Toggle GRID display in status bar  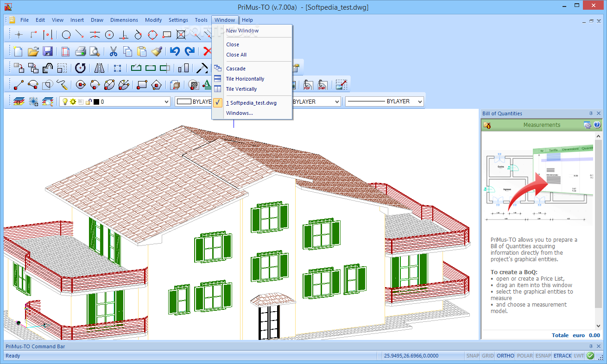488,356
